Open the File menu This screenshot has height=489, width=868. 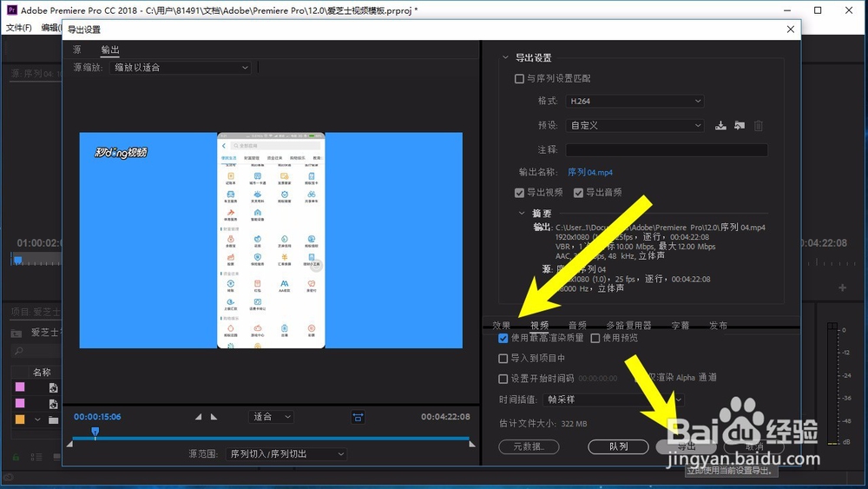pos(19,28)
